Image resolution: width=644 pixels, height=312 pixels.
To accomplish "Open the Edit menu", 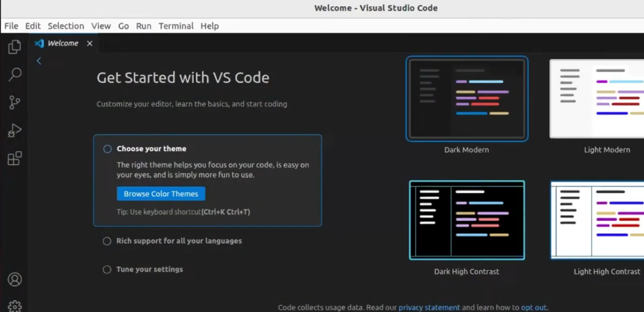I will click(x=33, y=26).
